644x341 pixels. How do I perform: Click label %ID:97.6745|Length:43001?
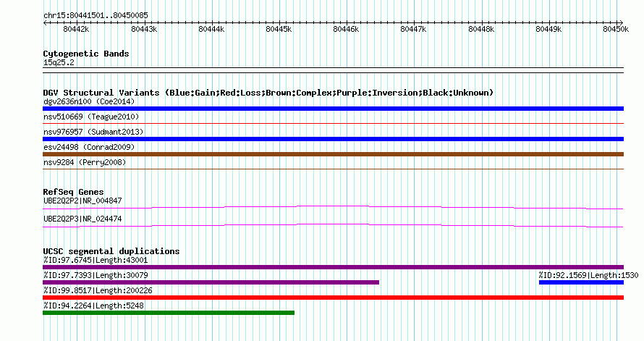[96, 260]
